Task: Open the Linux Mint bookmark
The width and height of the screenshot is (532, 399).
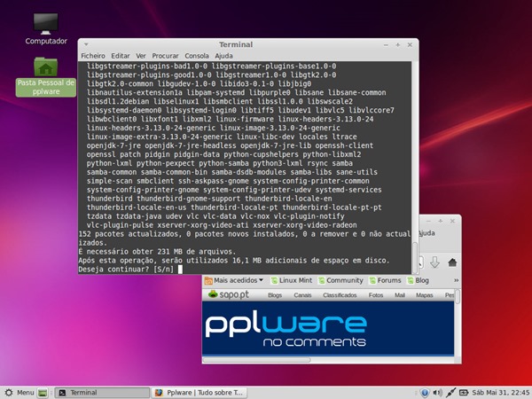Action: [x=292, y=280]
